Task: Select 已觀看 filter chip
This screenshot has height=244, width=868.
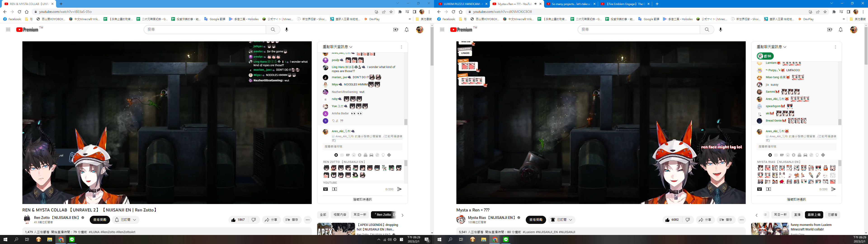Action: (x=833, y=215)
